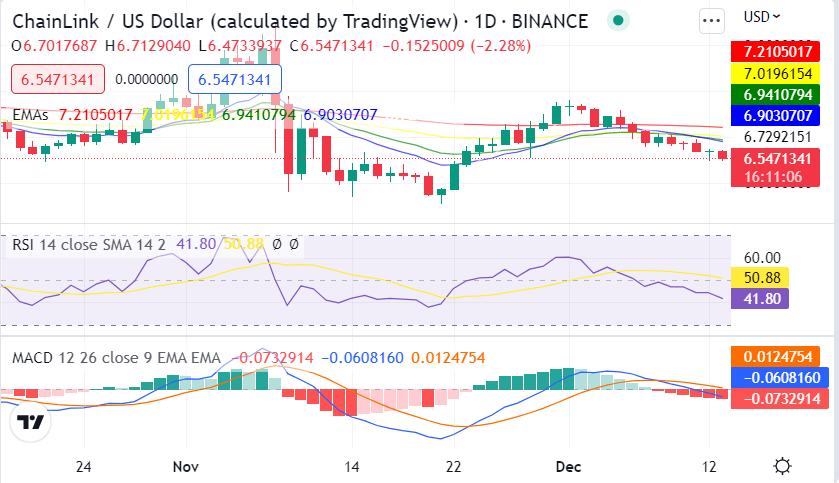
Task: Click the blue −0.0608160 value in MACD legend
Action: [362, 357]
